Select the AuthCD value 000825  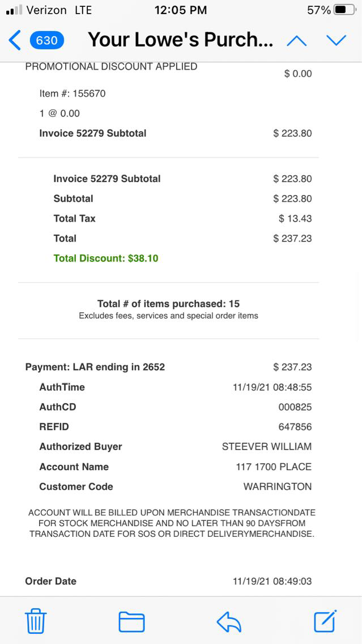pos(295,407)
